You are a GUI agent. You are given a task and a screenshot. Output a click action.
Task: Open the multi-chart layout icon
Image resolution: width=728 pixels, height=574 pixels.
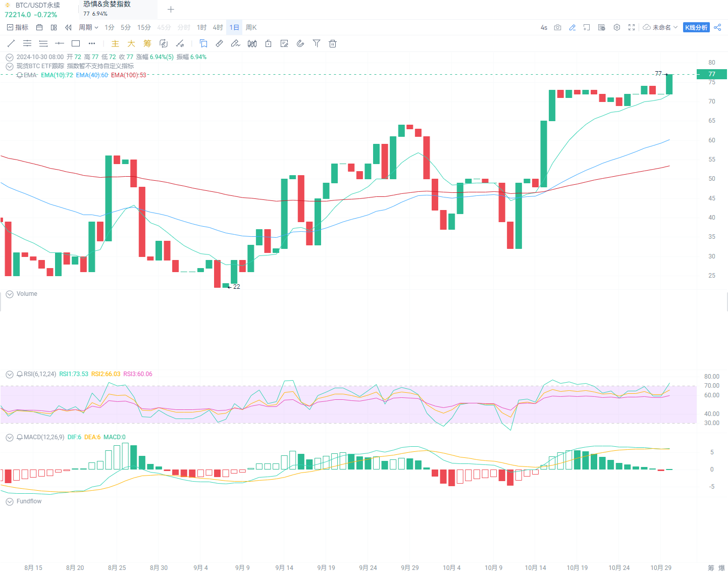(x=54, y=27)
